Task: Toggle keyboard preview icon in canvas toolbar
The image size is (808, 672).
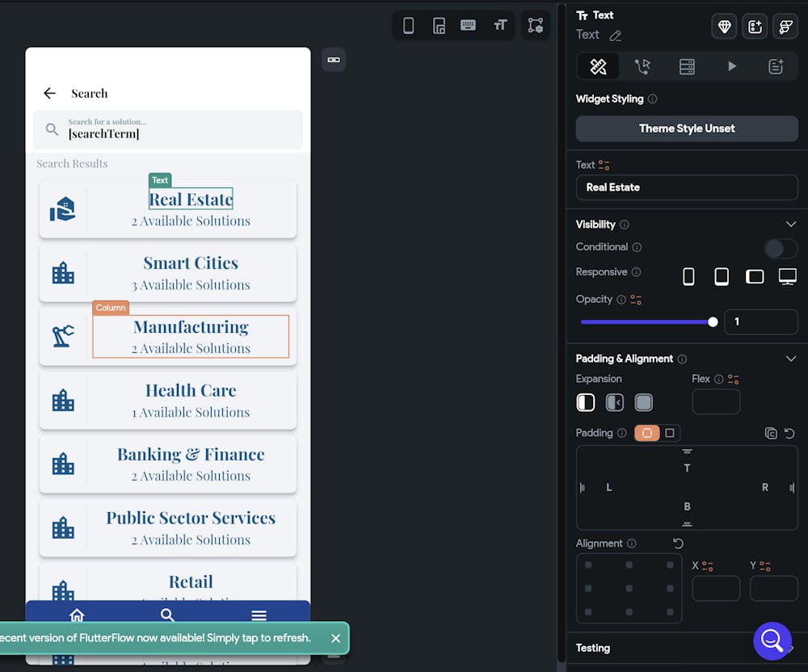Action: click(468, 25)
